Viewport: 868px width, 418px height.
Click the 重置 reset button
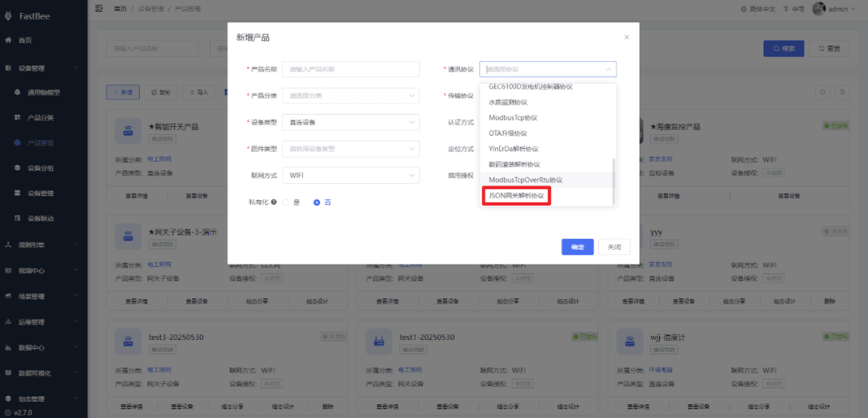(x=829, y=49)
